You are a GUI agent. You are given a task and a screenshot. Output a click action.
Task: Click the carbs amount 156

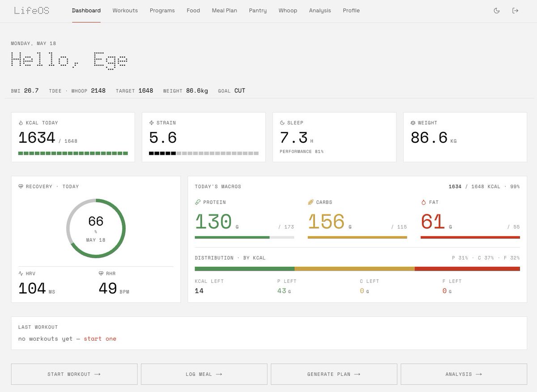pyautogui.click(x=326, y=222)
